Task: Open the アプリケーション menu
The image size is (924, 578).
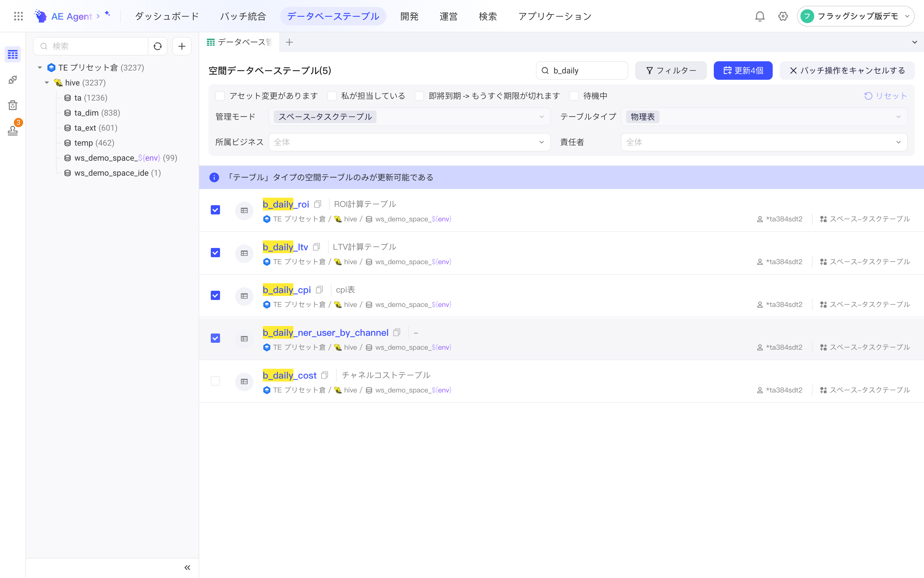Action: coord(555,16)
